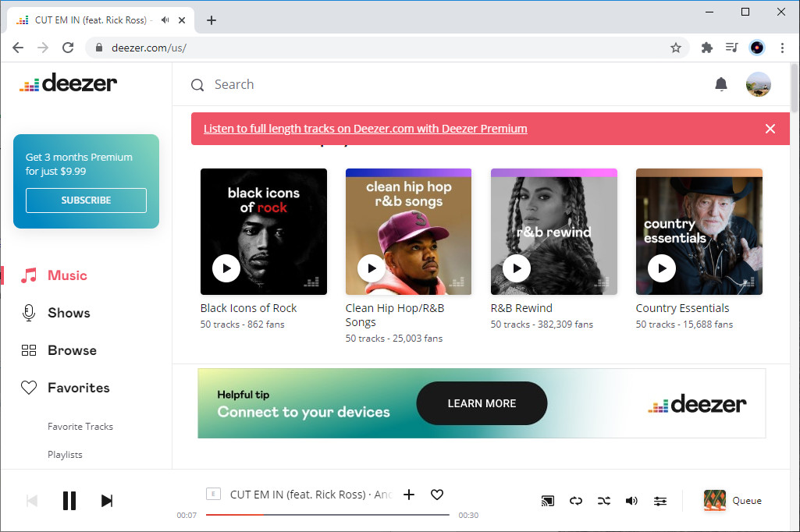Open Favorites in the sidebar

pyautogui.click(x=79, y=388)
